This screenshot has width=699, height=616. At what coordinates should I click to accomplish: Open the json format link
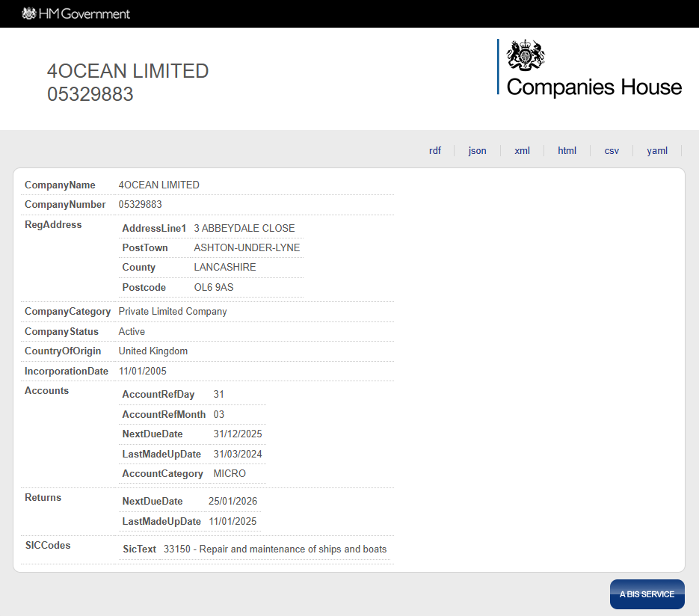(x=477, y=151)
